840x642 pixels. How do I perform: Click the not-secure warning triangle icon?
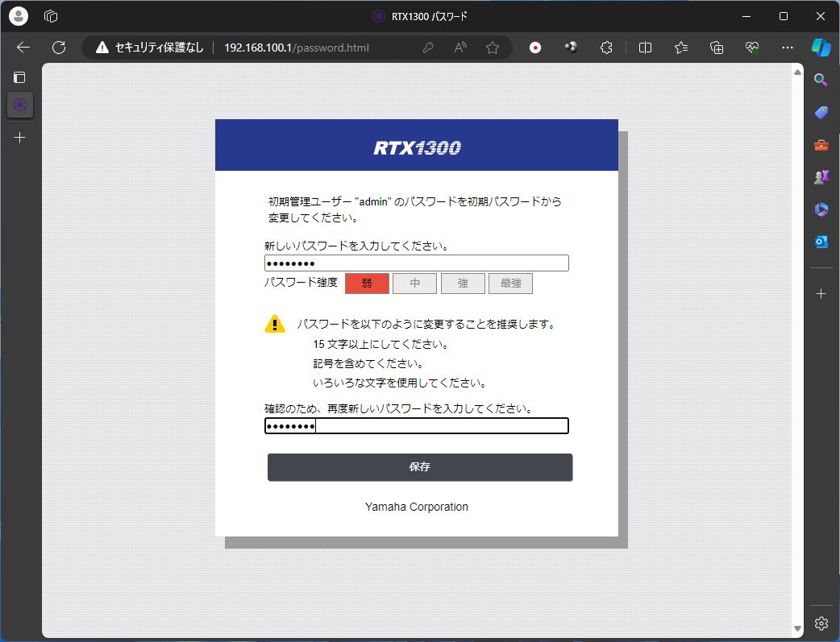pos(102,48)
